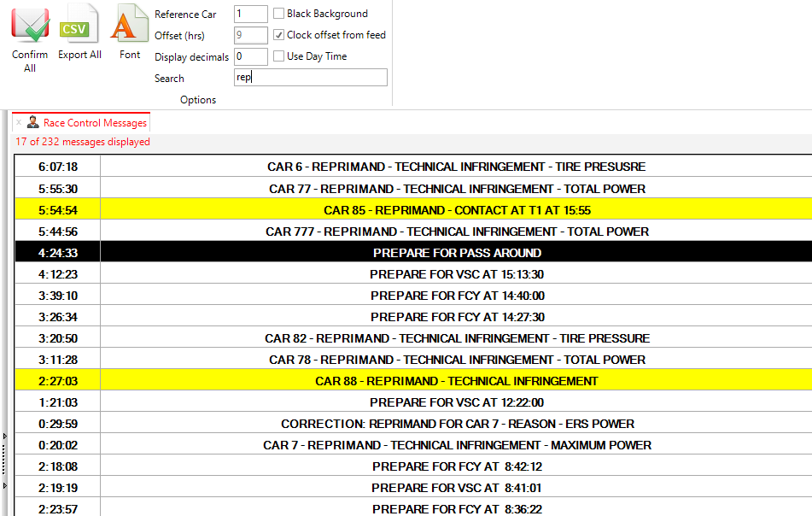
Task: Enable the Black Background checkbox
Action: point(279,14)
